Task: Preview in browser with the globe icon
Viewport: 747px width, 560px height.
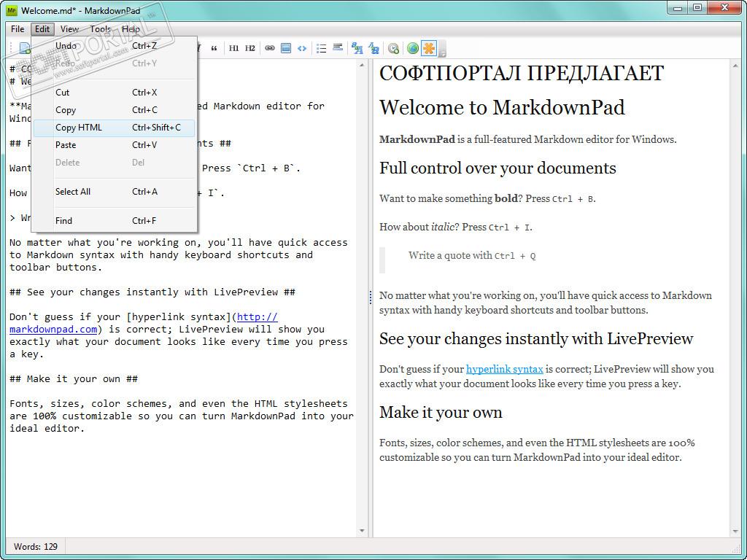Action: (413, 48)
